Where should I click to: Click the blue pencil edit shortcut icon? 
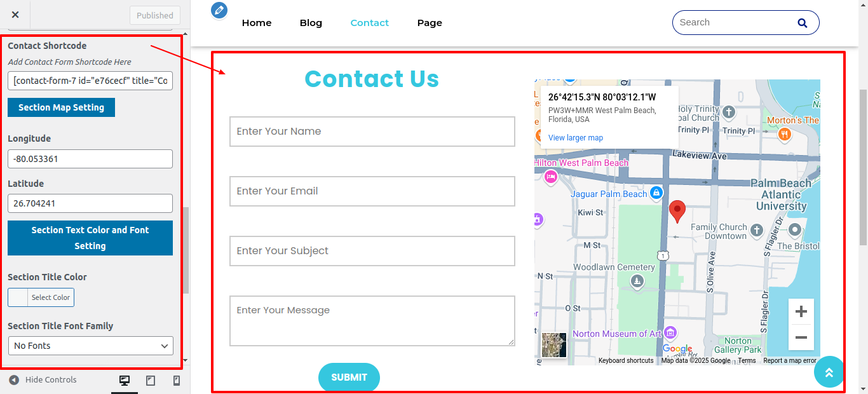tap(219, 10)
